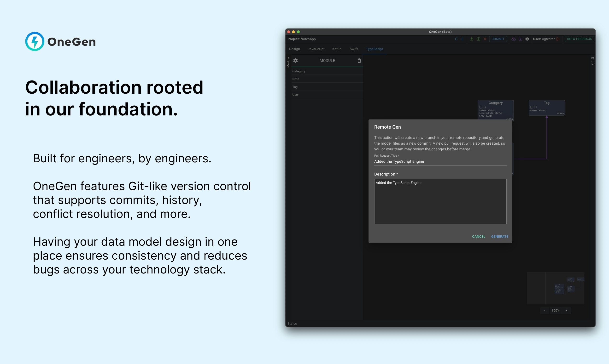
Task: Click the module trash delete icon
Action: tap(359, 61)
